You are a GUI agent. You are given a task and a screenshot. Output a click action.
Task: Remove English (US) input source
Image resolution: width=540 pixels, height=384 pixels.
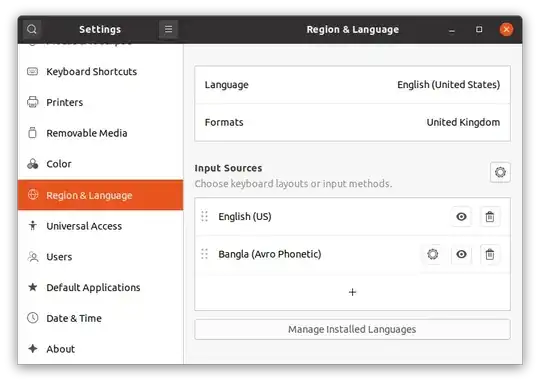point(490,217)
